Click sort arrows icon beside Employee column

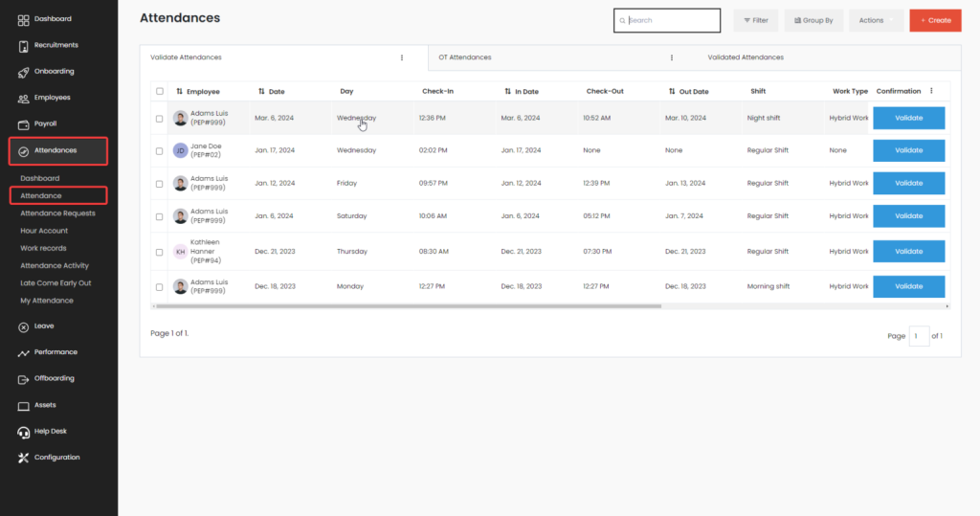[180, 92]
